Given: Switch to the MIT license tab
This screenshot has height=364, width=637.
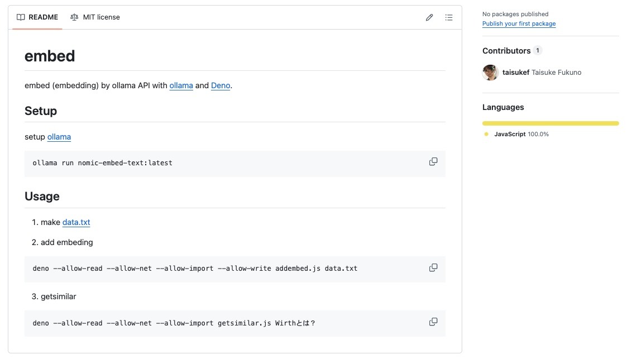Looking at the screenshot, I should tap(101, 17).
